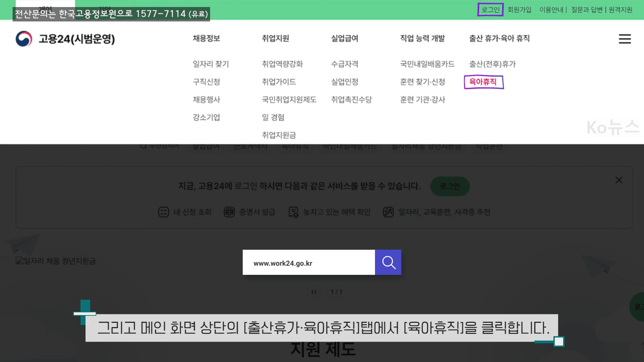Click the 추천검색어 magnifier icon
This screenshot has width=644, height=362.
point(144,145)
